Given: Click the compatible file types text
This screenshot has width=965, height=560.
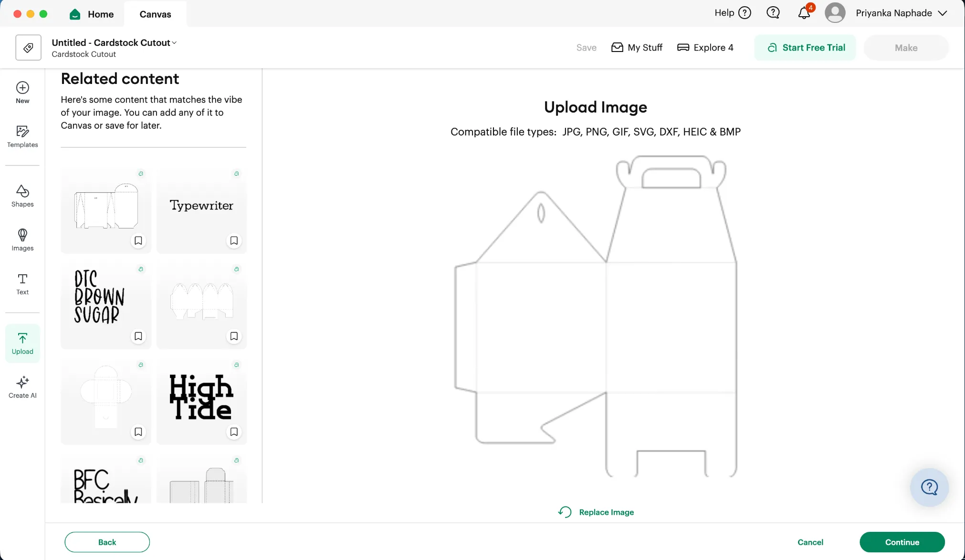Looking at the screenshot, I should coord(596,132).
